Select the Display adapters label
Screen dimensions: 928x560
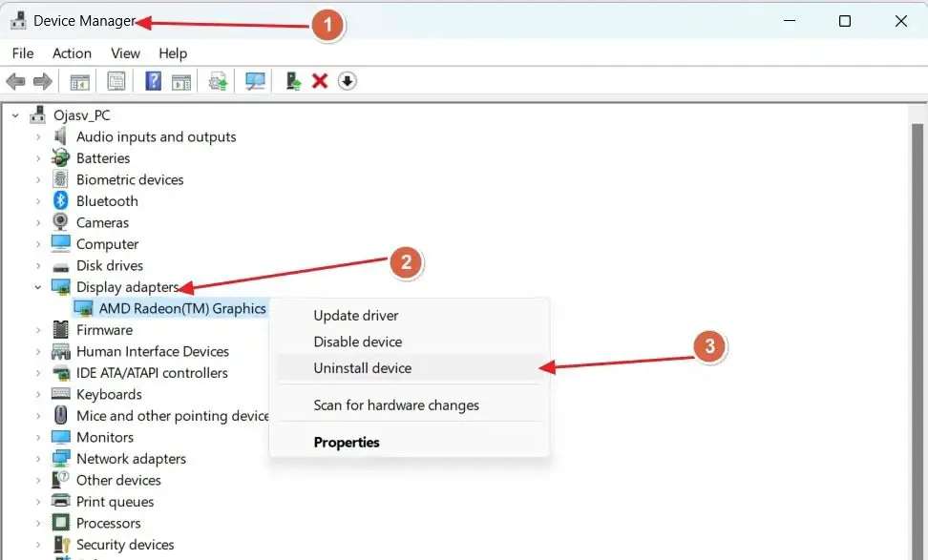click(x=127, y=287)
